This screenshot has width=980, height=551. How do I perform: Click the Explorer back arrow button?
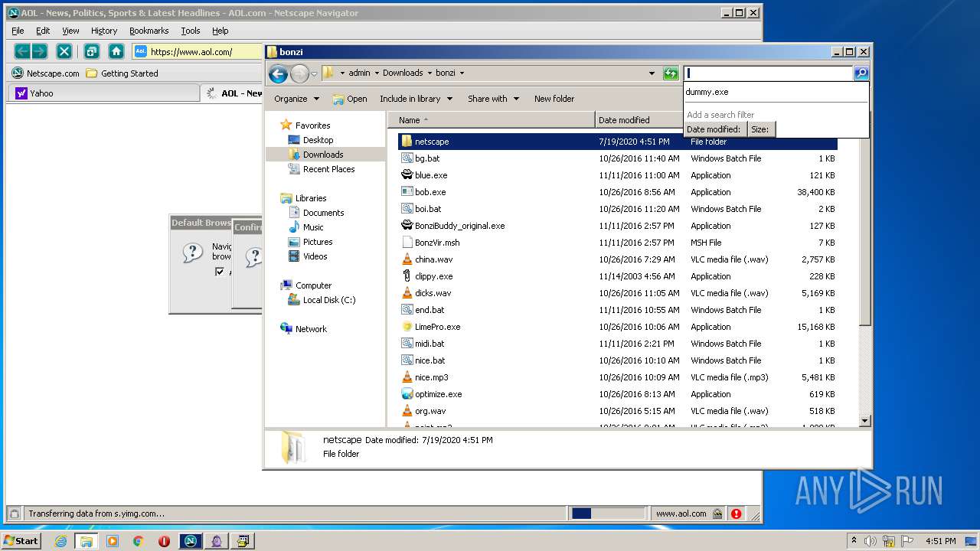(278, 73)
